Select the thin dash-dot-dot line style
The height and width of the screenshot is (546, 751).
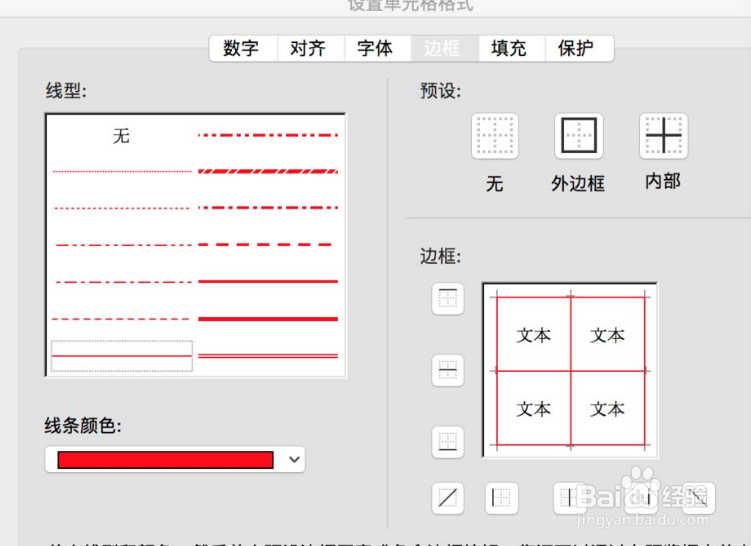click(122, 245)
